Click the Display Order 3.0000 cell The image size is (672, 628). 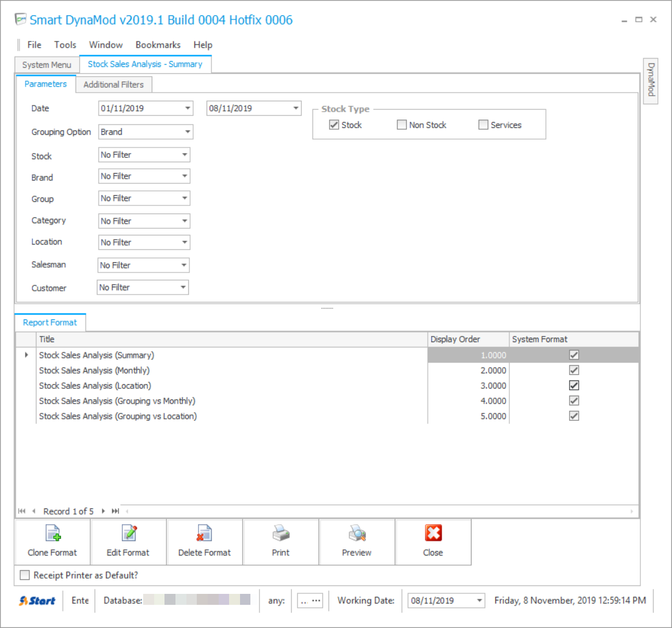[x=469, y=385]
